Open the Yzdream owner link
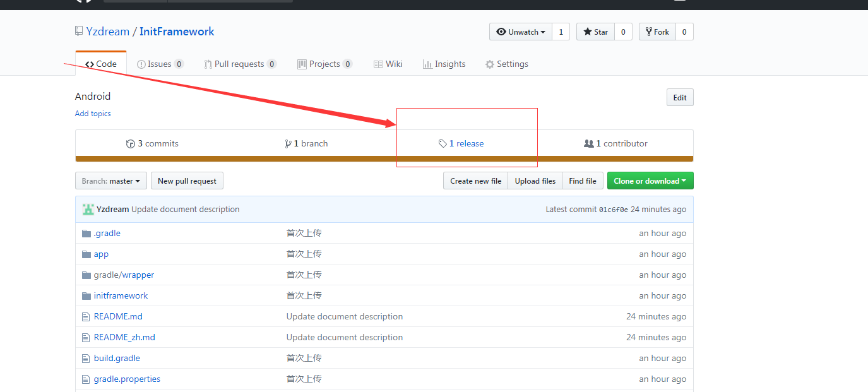Image resolution: width=868 pixels, height=392 pixels. coord(108,32)
